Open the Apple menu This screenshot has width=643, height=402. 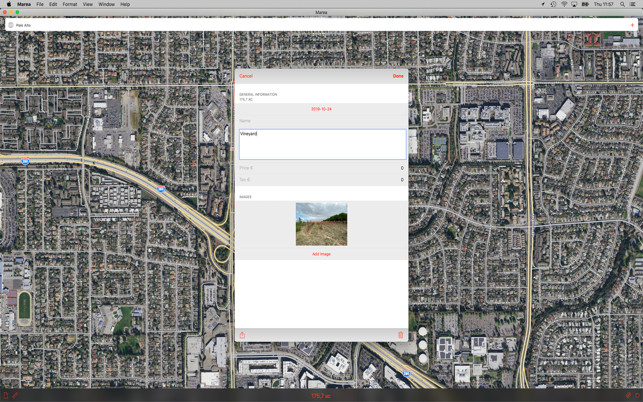[9, 4]
